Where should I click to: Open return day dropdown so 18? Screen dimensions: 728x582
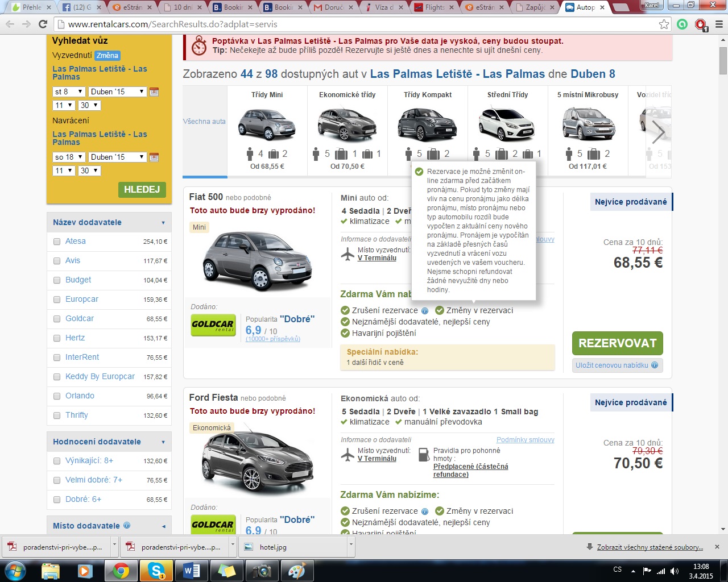tap(69, 157)
